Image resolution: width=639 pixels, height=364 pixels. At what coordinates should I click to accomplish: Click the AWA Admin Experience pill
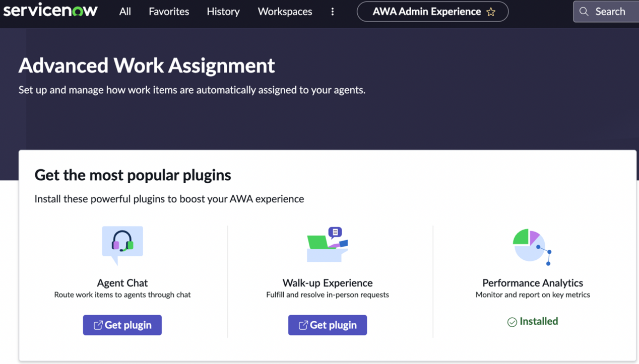[432, 12]
